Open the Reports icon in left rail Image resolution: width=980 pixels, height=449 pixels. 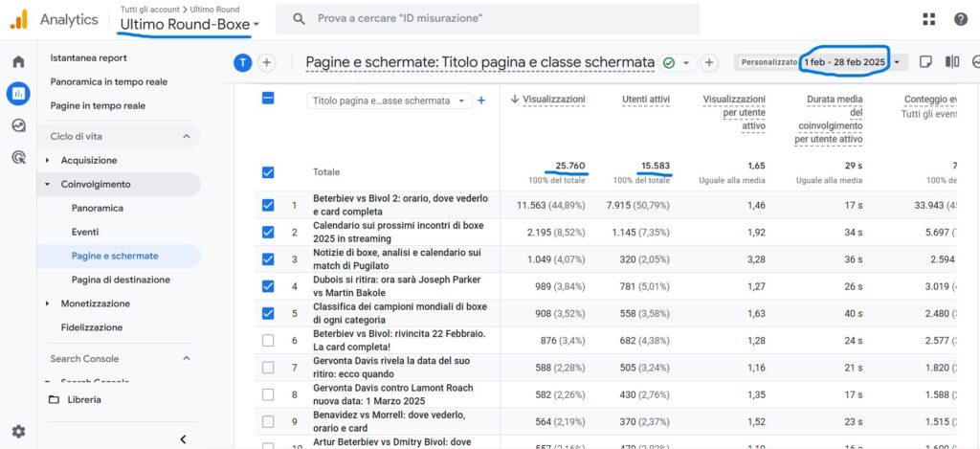pyautogui.click(x=18, y=94)
